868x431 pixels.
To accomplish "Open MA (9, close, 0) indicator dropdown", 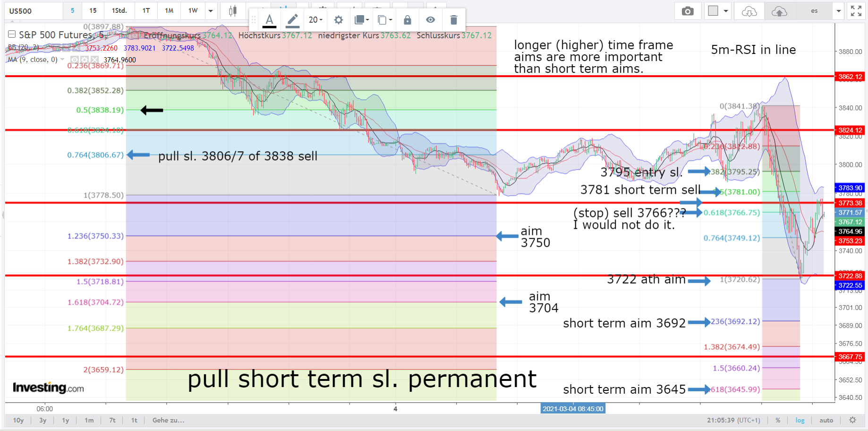I will 62,60.
